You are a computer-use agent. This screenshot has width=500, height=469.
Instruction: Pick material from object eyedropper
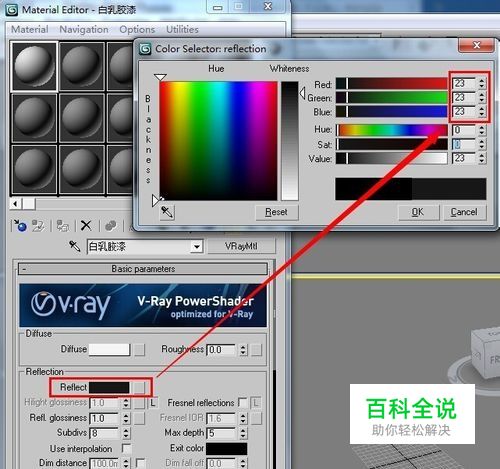pyautogui.click(x=75, y=246)
